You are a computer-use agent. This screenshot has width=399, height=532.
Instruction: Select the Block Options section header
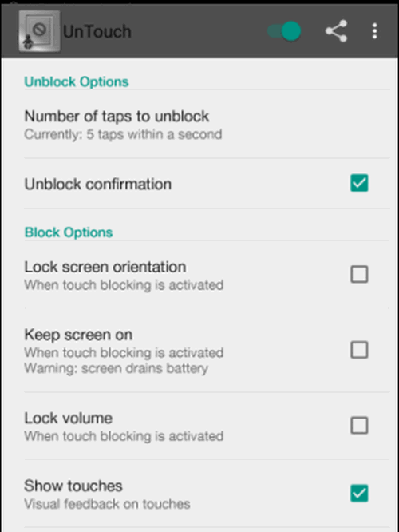click(x=69, y=232)
